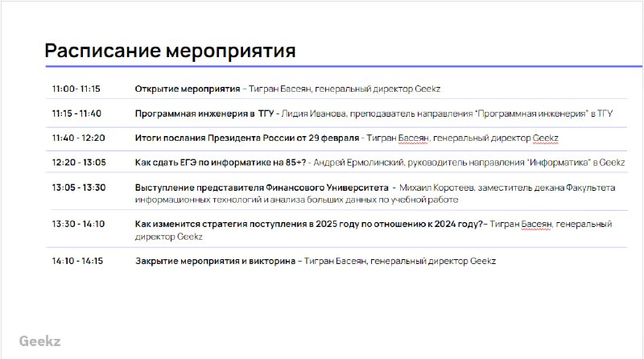Click 'Выступление представителя Финансового Университета'
The image size is (644, 359).
[262, 188]
